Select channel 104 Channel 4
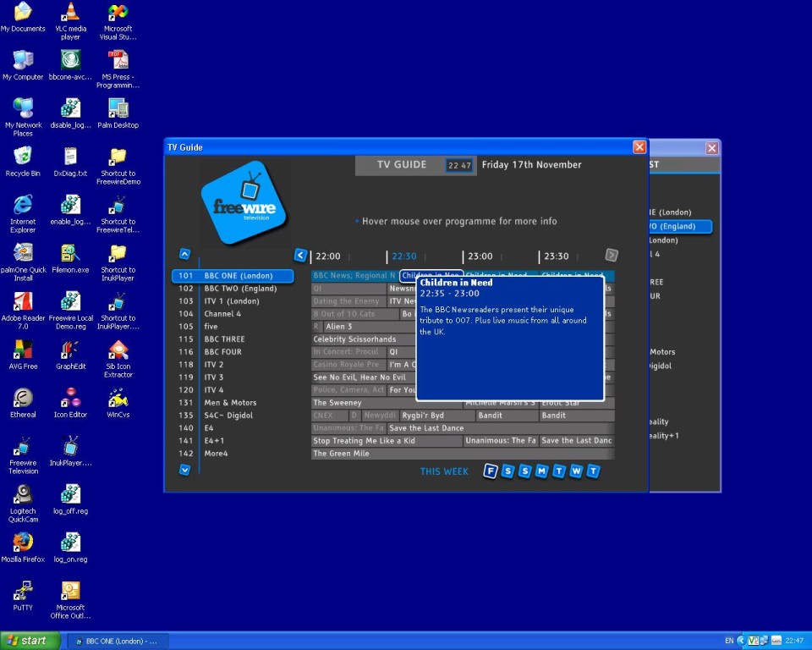The width and height of the screenshot is (812, 650). pos(233,314)
